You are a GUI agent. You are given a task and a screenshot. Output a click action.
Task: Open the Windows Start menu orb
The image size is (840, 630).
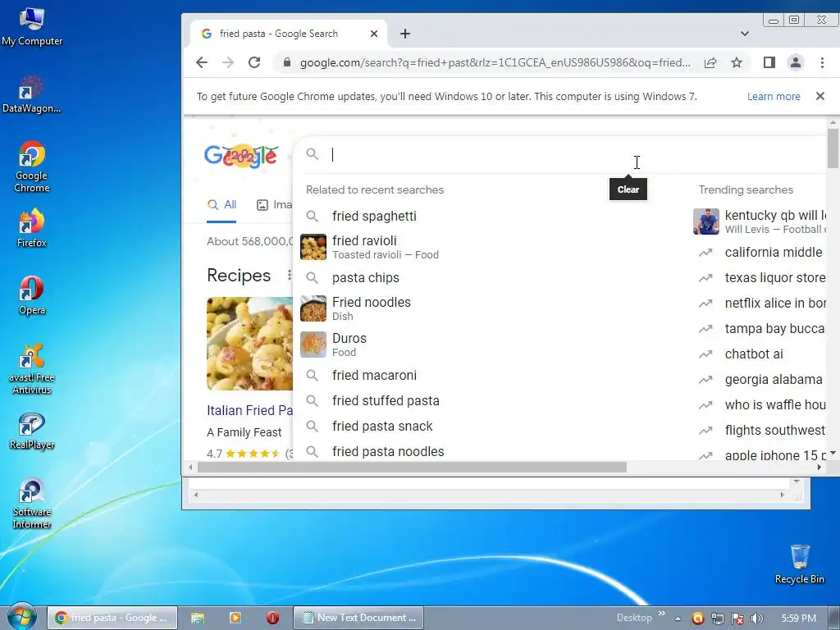pyautogui.click(x=21, y=618)
